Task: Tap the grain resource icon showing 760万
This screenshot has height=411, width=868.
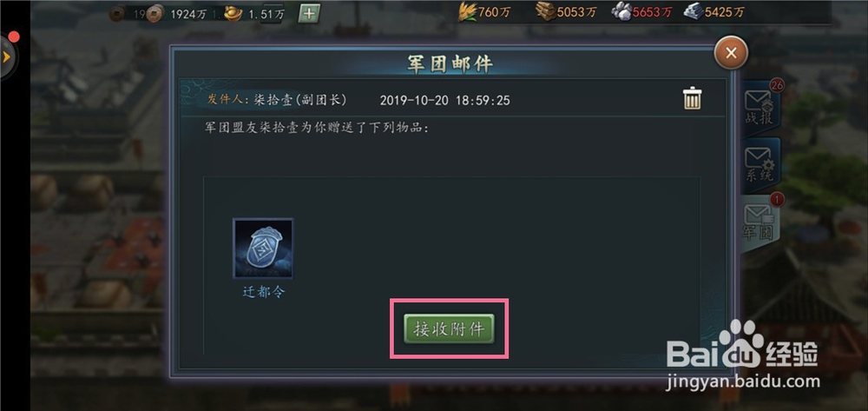Action: (467, 11)
